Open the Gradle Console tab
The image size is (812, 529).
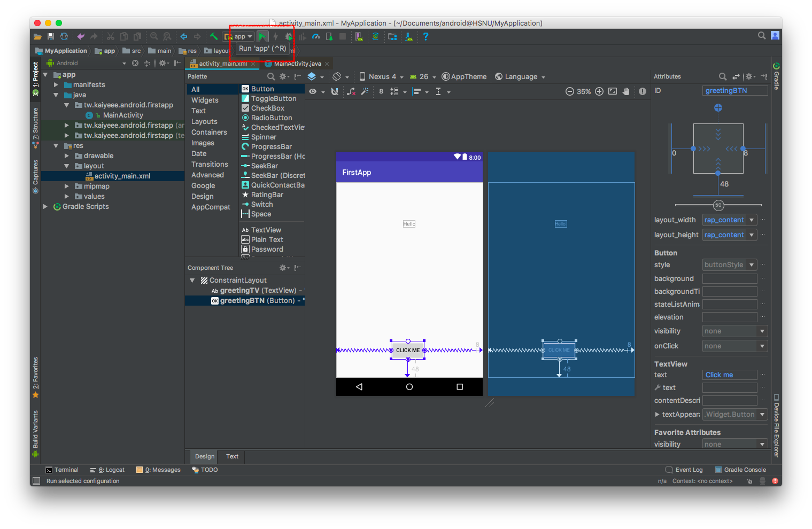coord(740,470)
